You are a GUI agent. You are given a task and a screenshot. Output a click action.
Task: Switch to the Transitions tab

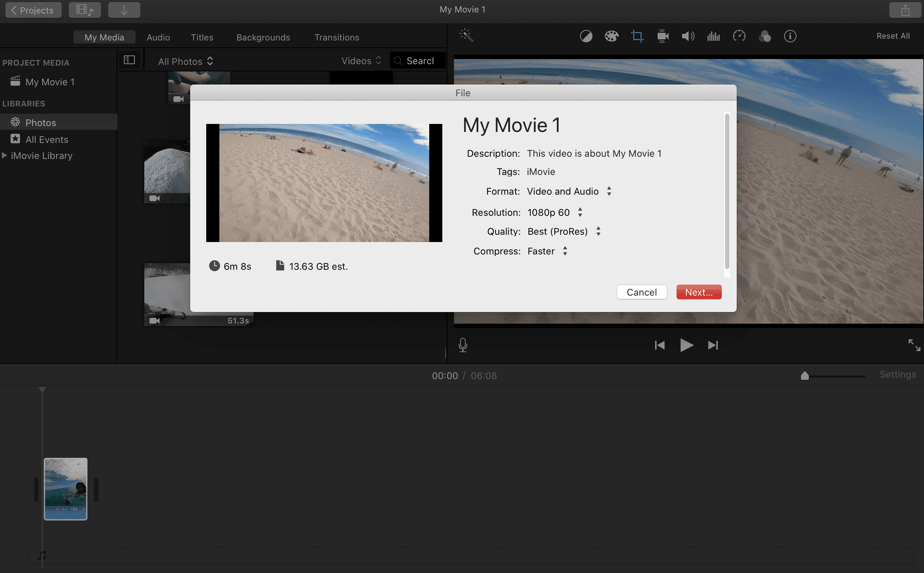tap(337, 37)
